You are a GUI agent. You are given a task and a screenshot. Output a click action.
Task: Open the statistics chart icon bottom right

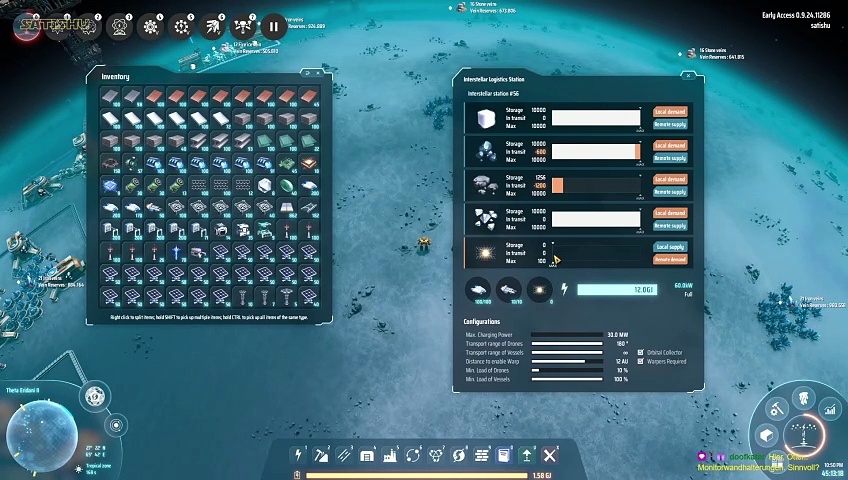[829, 408]
